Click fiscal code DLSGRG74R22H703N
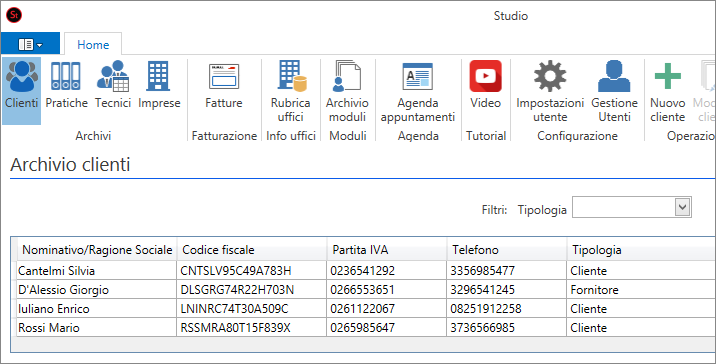This screenshot has height=364, width=716. (237, 290)
